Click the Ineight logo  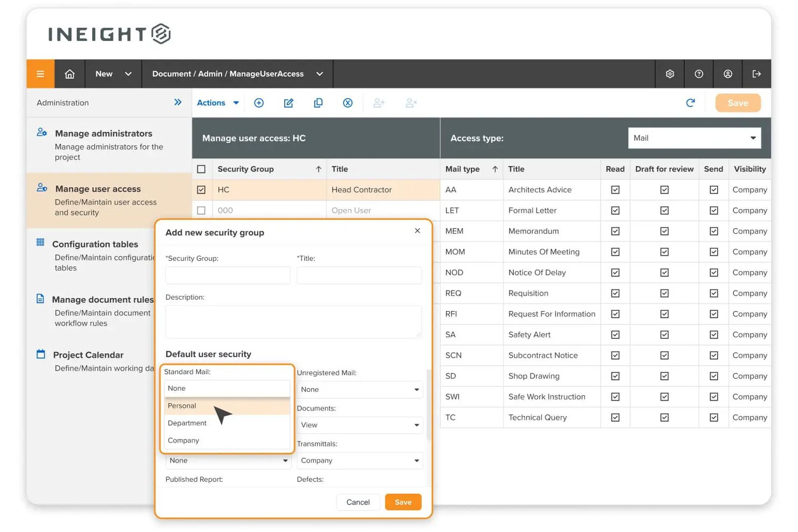(x=109, y=34)
